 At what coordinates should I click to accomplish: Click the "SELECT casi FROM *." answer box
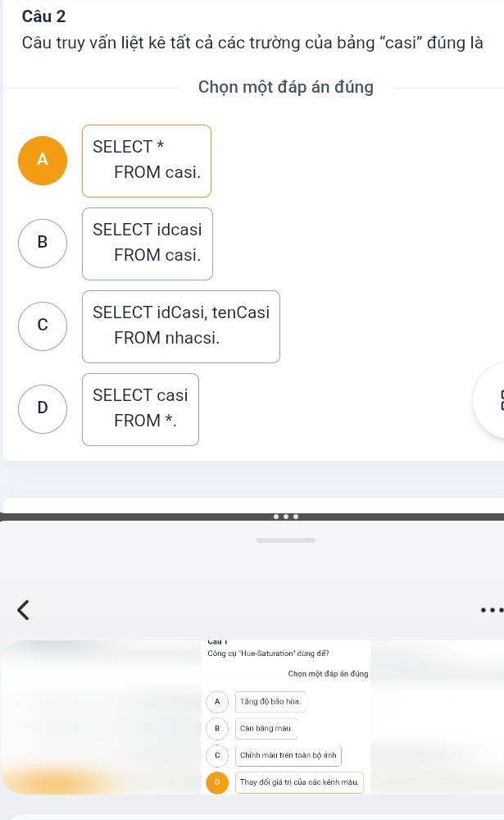(141, 409)
